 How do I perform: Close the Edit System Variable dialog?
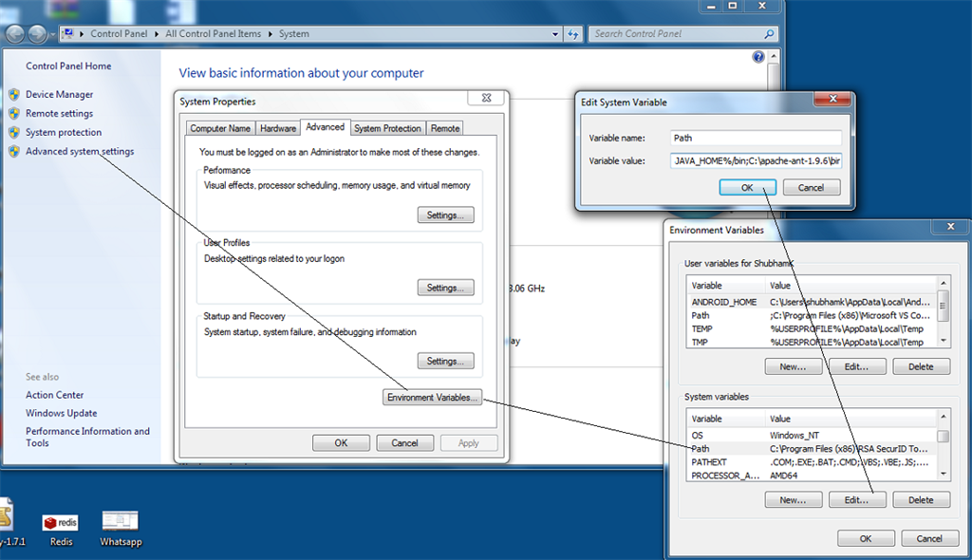833,99
